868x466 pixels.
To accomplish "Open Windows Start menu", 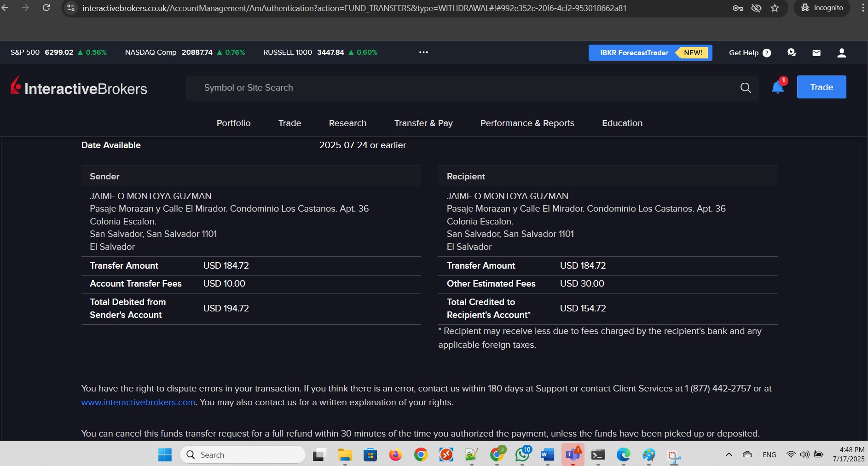I will pyautogui.click(x=165, y=455).
